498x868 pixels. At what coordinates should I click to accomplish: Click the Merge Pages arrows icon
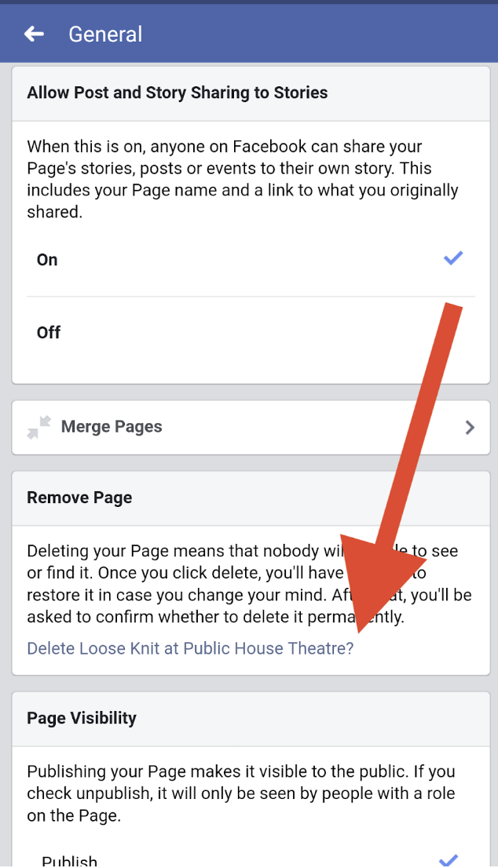38,427
